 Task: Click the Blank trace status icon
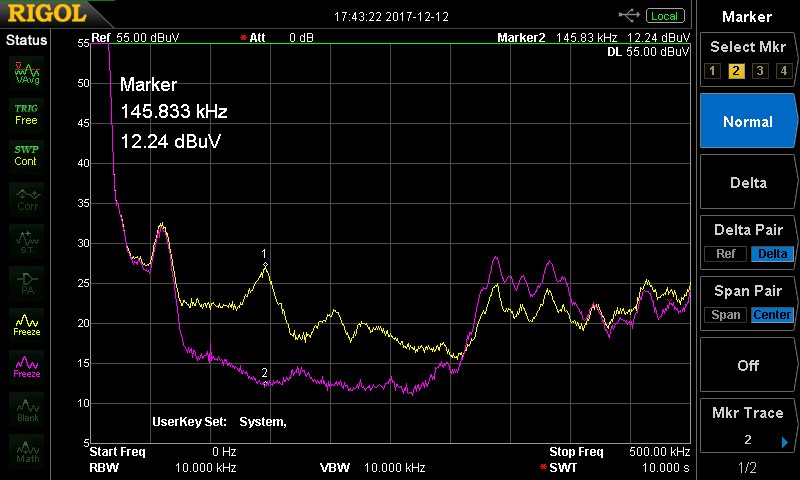pos(27,410)
